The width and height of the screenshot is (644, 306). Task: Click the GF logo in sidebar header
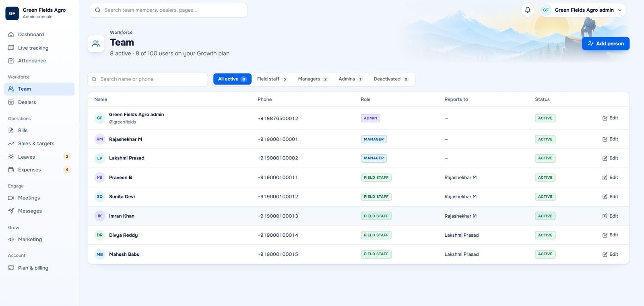click(x=12, y=13)
